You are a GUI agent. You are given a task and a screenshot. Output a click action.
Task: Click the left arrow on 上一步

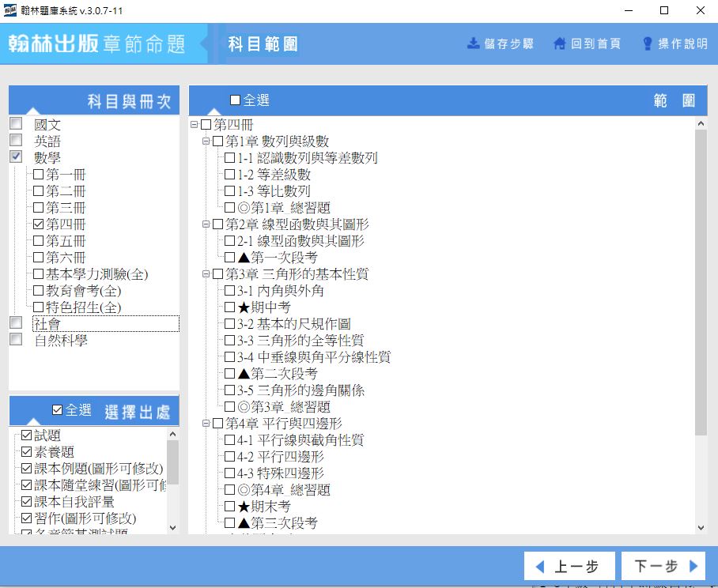(x=540, y=567)
